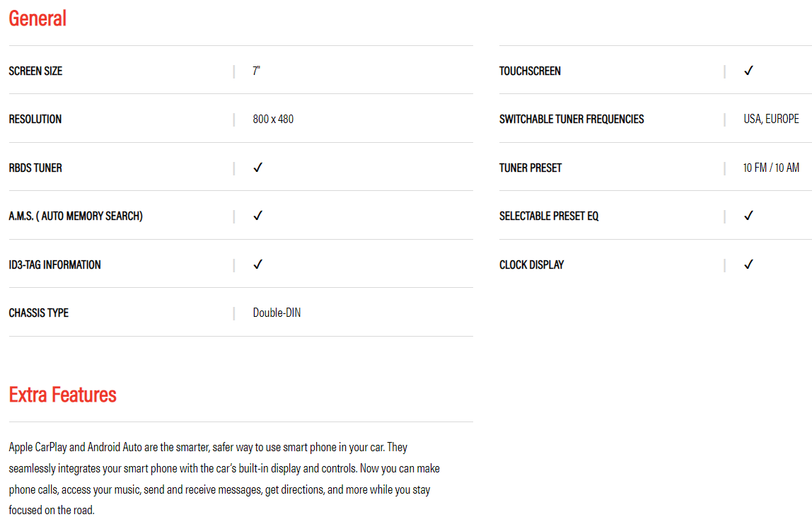Click the USA, EUROPE frequencies value
Screen dimensions: 812x529
click(771, 119)
